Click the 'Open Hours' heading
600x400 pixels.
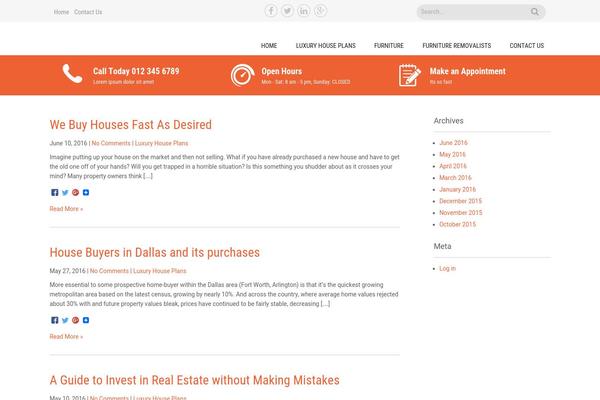click(x=282, y=71)
